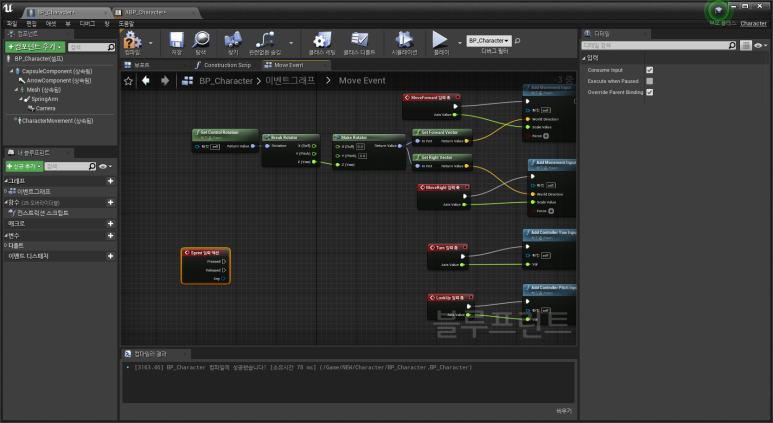Open view options eye in Details panel

click(761, 45)
